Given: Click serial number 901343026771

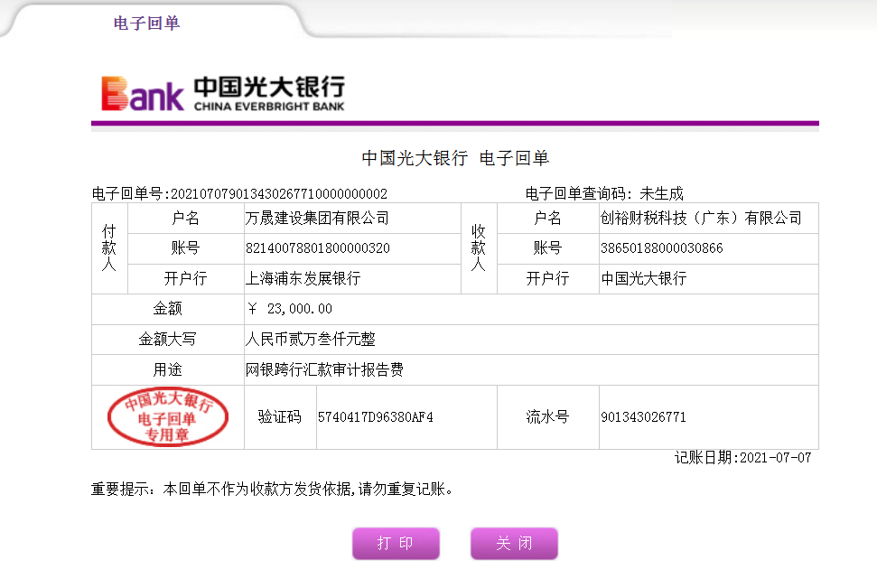Looking at the screenshot, I should 643,417.
